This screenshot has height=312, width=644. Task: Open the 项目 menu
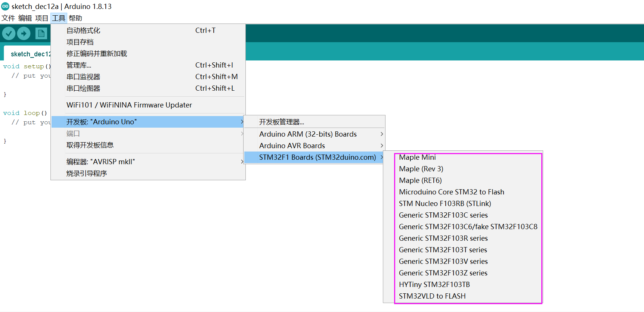pyautogui.click(x=41, y=18)
